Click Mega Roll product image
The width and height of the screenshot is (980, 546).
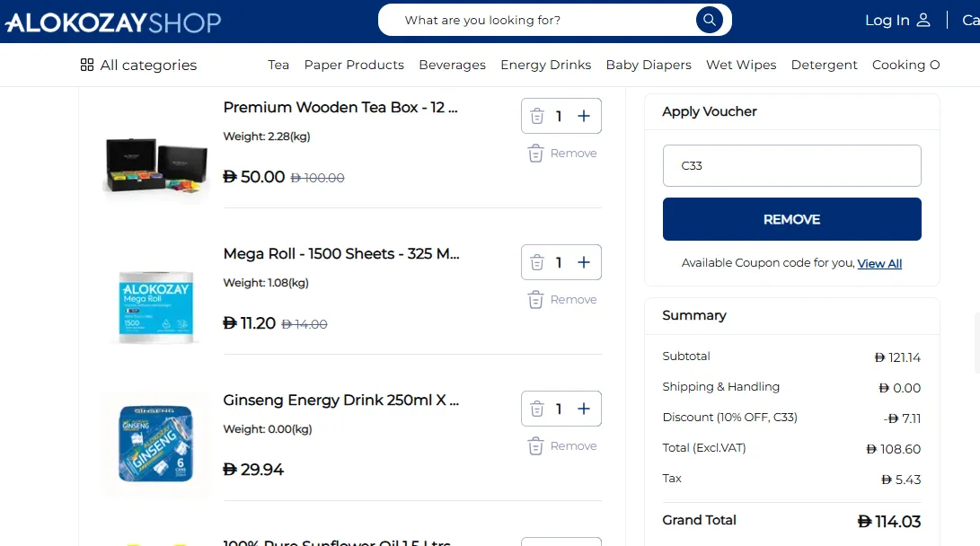(x=156, y=307)
